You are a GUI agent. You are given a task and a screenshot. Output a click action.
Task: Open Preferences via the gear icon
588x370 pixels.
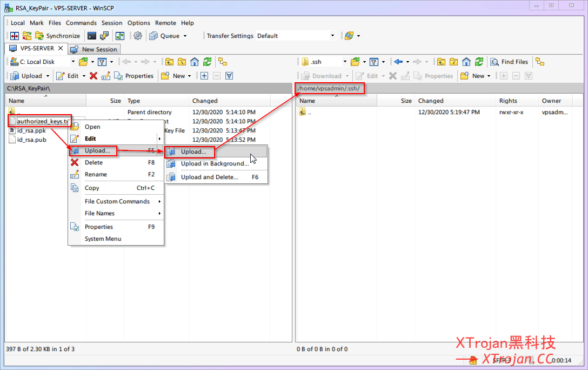pyautogui.click(x=138, y=36)
